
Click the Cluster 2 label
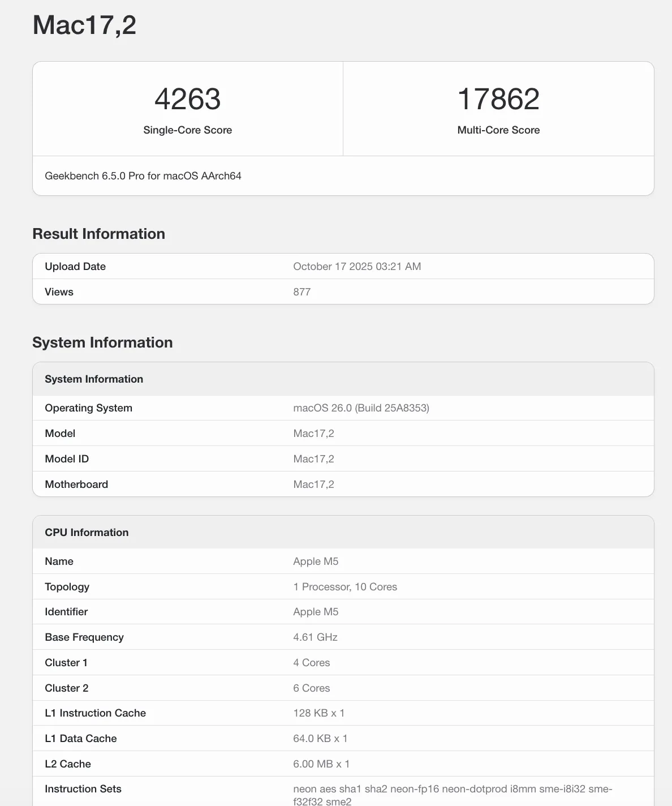pyautogui.click(x=67, y=688)
